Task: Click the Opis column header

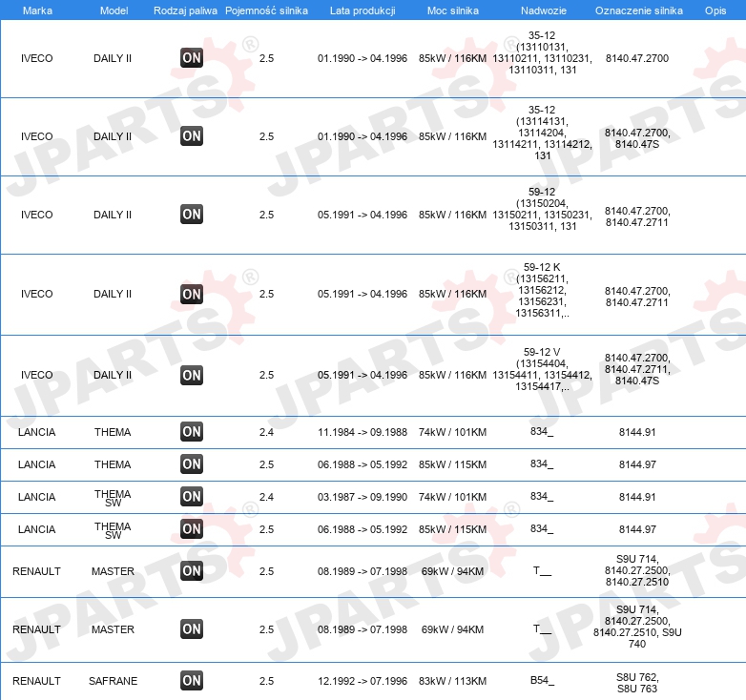Action: (715, 10)
